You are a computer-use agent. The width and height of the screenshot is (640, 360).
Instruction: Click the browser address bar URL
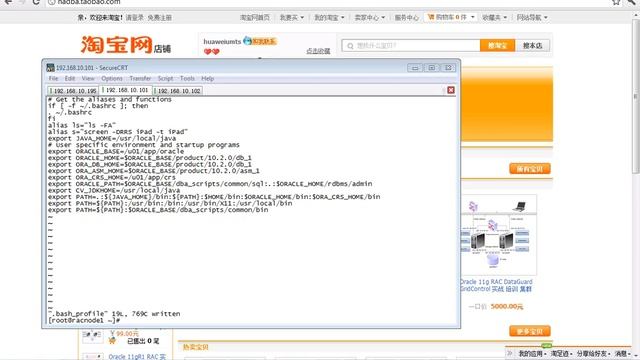(89, 2)
